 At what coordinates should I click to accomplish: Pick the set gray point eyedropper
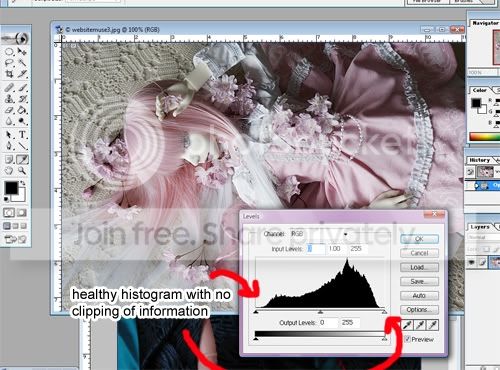420,325
